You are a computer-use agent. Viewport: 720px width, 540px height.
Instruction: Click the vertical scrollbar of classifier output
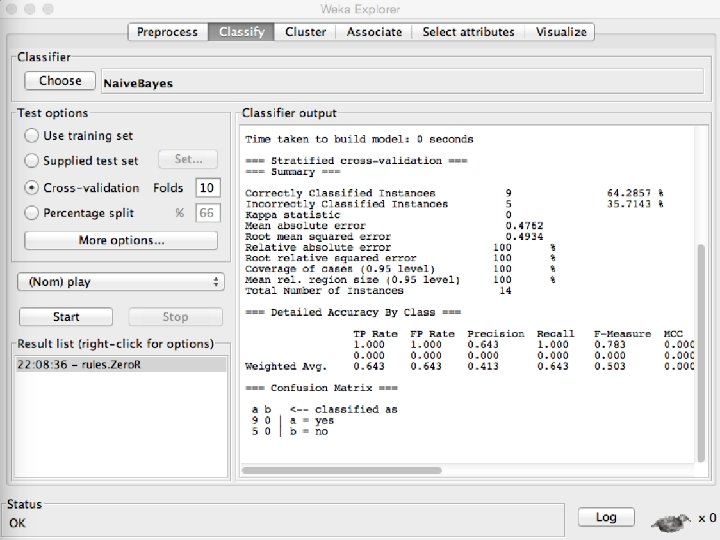click(x=701, y=354)
